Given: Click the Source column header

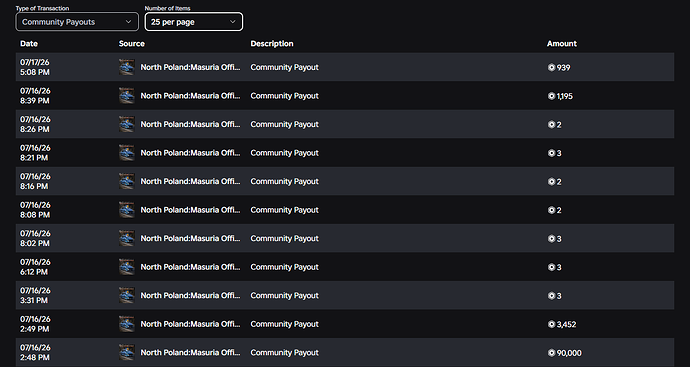Looking at the screenshot, I should pyautogui.click(x=132, y=44).
